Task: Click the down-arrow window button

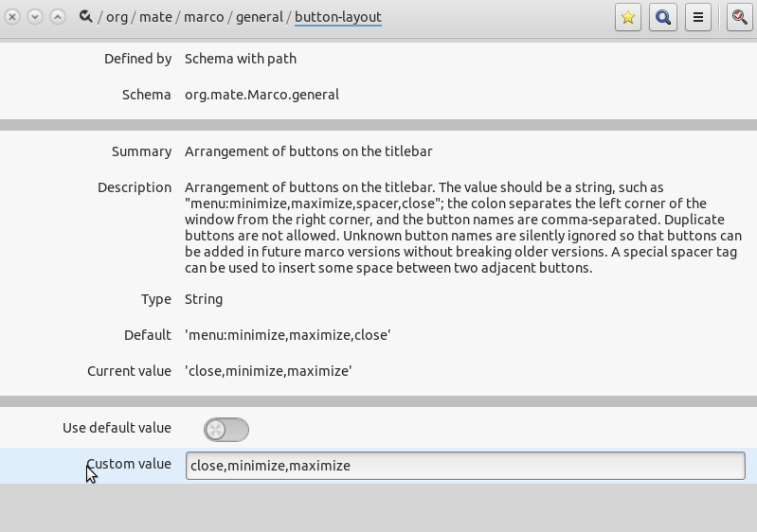Action: coord(35,17)
